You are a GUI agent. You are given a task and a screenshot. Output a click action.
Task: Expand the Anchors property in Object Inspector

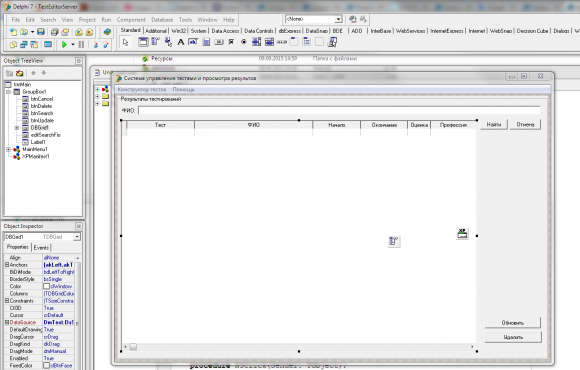(x=7, y=265)
